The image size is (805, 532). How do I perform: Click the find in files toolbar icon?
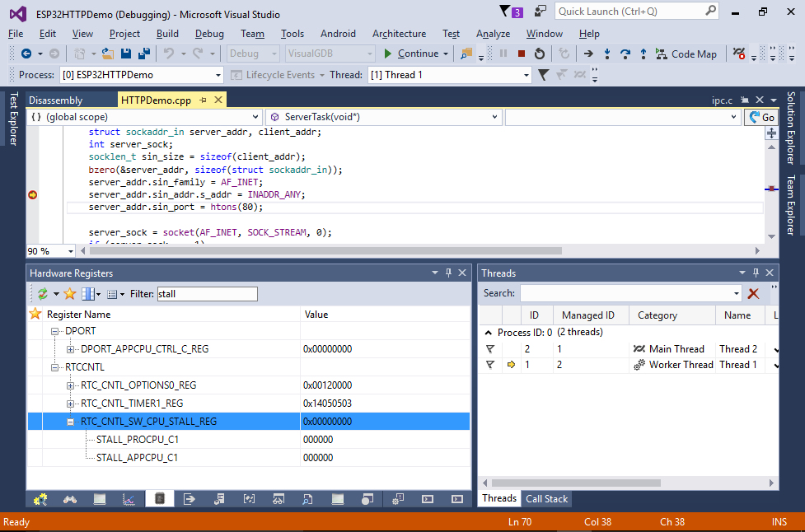(466, 54)
